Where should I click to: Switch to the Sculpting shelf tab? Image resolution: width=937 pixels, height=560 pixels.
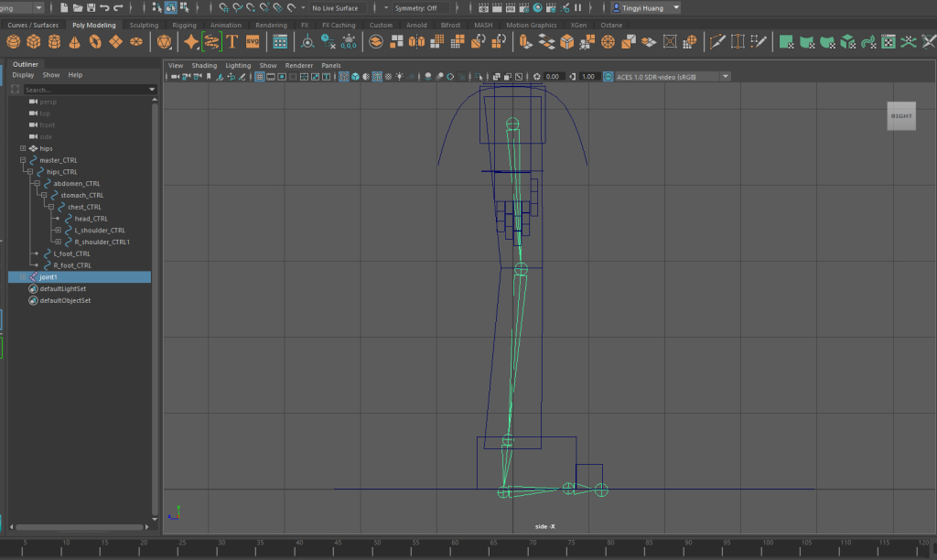click(x=144, y=25)
